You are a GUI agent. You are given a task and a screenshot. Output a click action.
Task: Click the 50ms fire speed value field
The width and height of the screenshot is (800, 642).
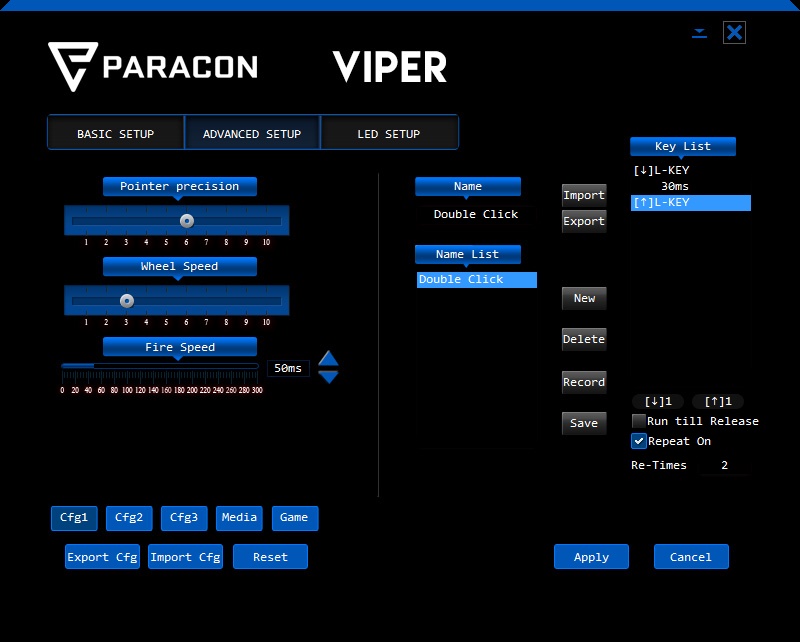coord(288,368)
